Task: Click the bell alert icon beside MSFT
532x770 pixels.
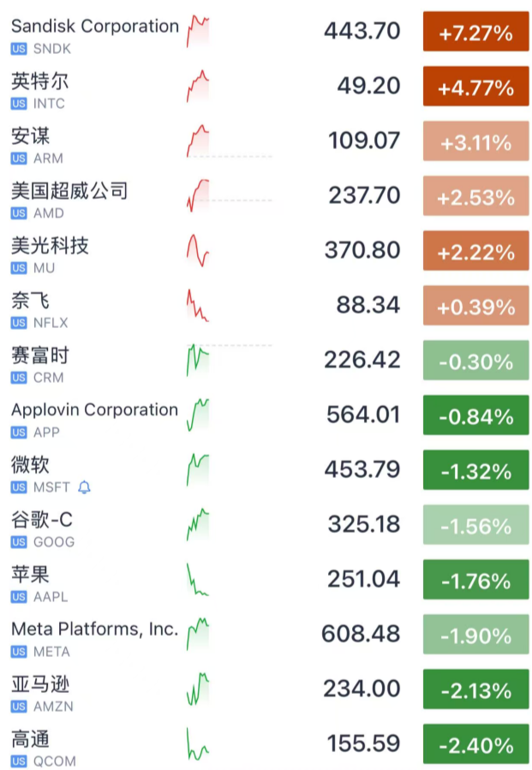Action: pyautogui.click(x=84, y=487)
